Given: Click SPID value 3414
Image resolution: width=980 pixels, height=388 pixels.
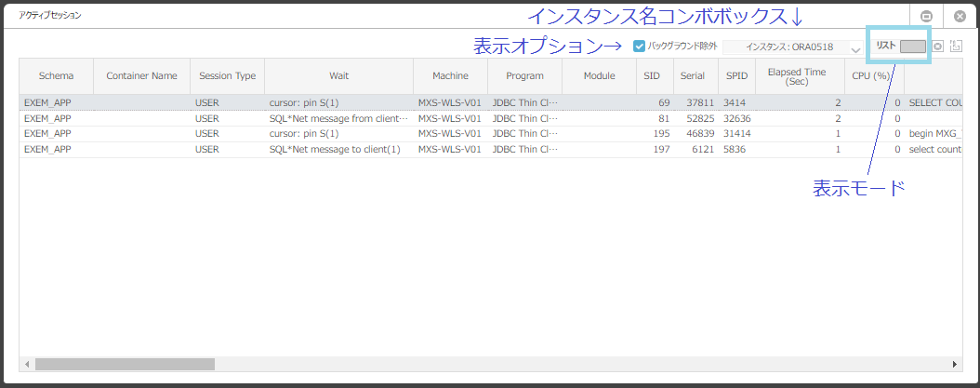Looking at the screenshot, I should (x=735, y=102).
